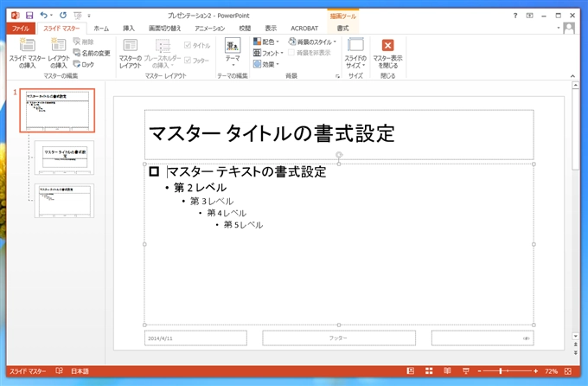Screen dimensions: 588x386
Task: Select the Slide Master (スライドマスター) tab
Action: 61,29
